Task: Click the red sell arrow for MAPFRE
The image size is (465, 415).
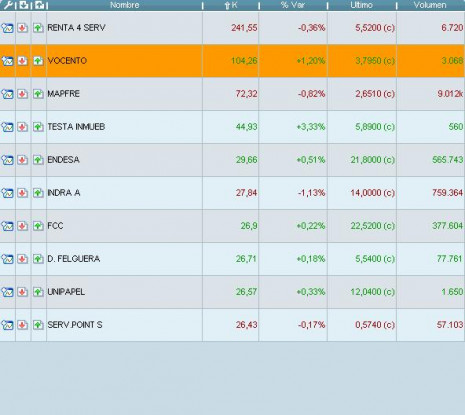Action: point(23,94)
